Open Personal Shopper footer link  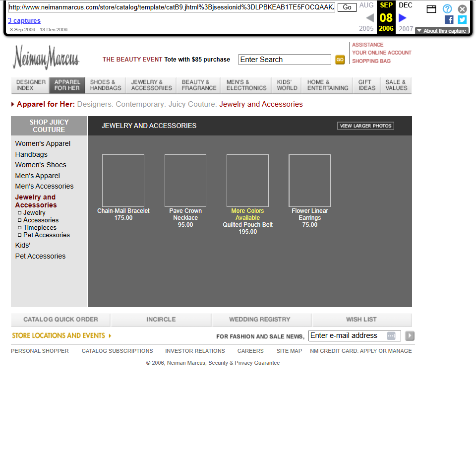[40, 351]
